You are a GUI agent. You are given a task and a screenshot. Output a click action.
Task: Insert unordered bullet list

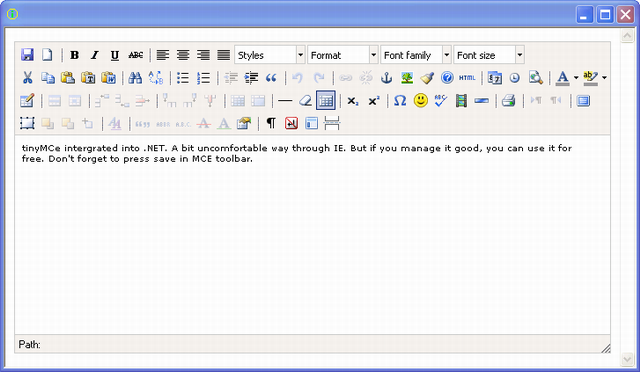click(x=183, y=78)
